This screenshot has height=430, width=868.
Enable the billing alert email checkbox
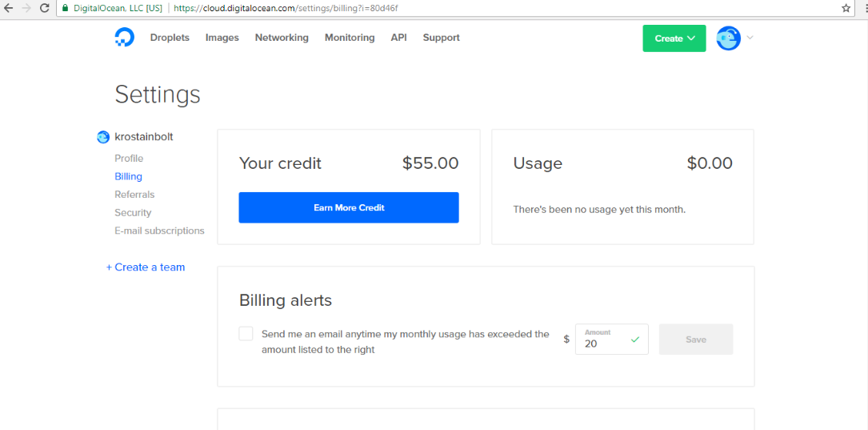[x=246, y=334]
